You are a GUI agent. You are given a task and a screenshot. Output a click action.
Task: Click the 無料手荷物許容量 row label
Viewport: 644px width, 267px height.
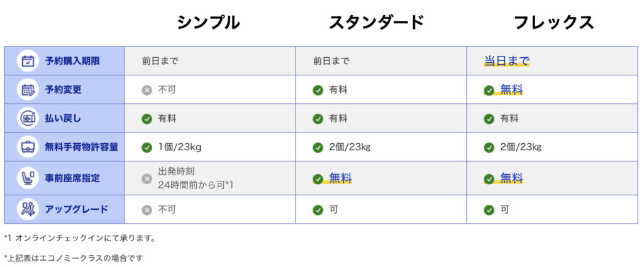81,147
